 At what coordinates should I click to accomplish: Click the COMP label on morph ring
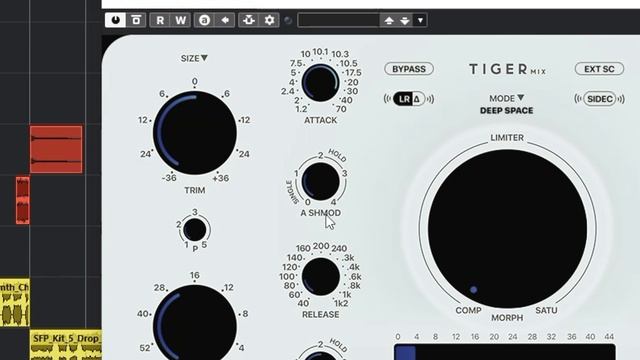click(468, 311)
